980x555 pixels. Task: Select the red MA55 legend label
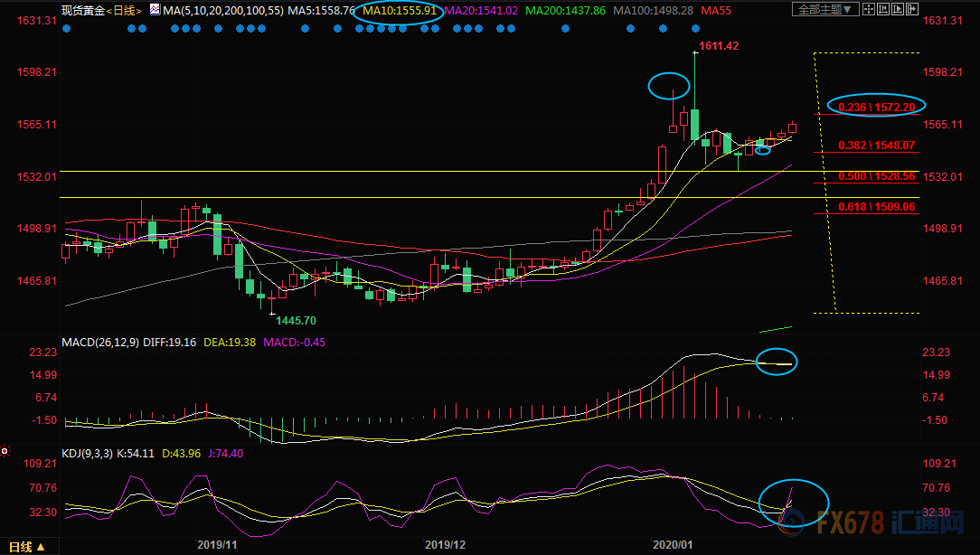[x=716, y=11]
